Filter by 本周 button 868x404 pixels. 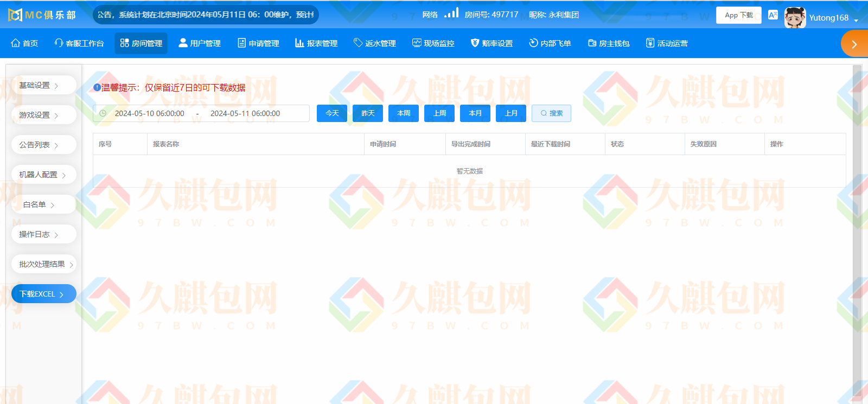(x=404, y=113)
